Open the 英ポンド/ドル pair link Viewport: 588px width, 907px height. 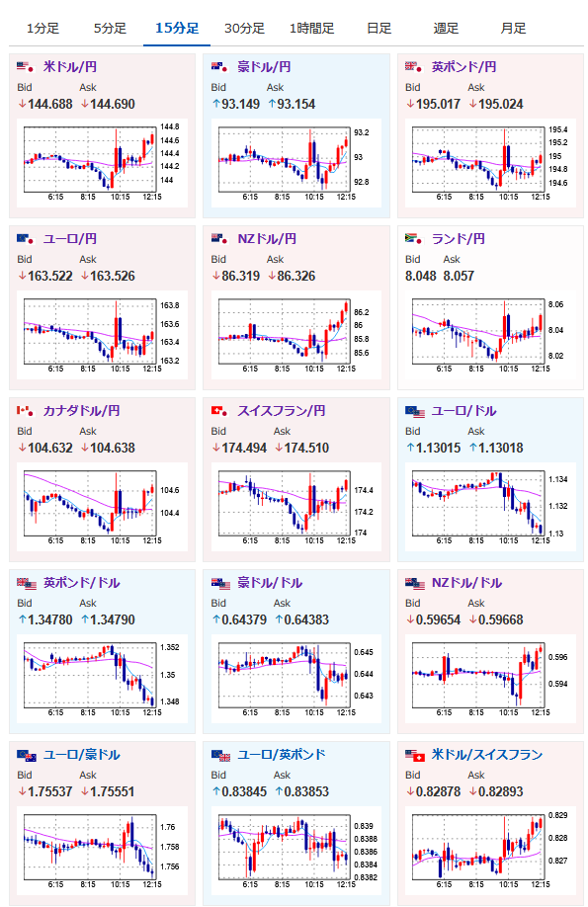pos(82,583)
